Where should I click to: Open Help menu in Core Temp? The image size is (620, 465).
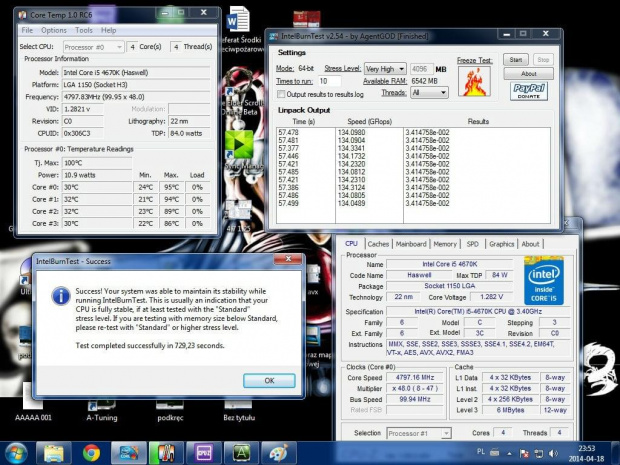[108, 30]
